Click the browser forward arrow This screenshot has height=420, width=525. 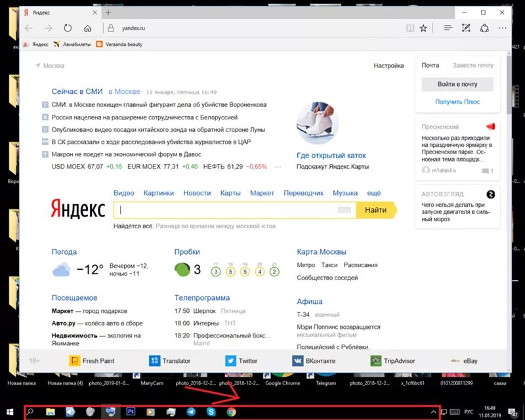point(48,28)
